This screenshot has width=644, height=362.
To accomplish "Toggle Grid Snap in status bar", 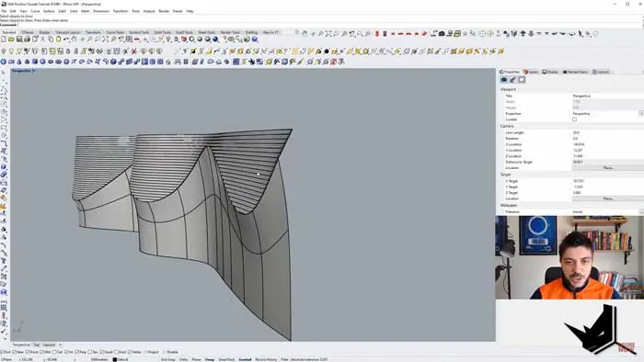I will [x=167, y=359].
